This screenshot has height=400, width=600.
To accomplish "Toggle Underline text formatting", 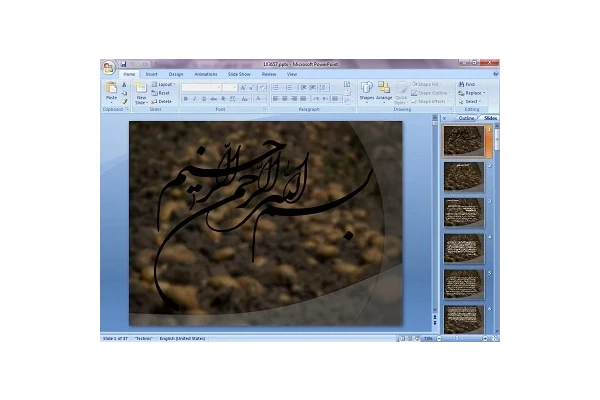I will tap(203, 99).
